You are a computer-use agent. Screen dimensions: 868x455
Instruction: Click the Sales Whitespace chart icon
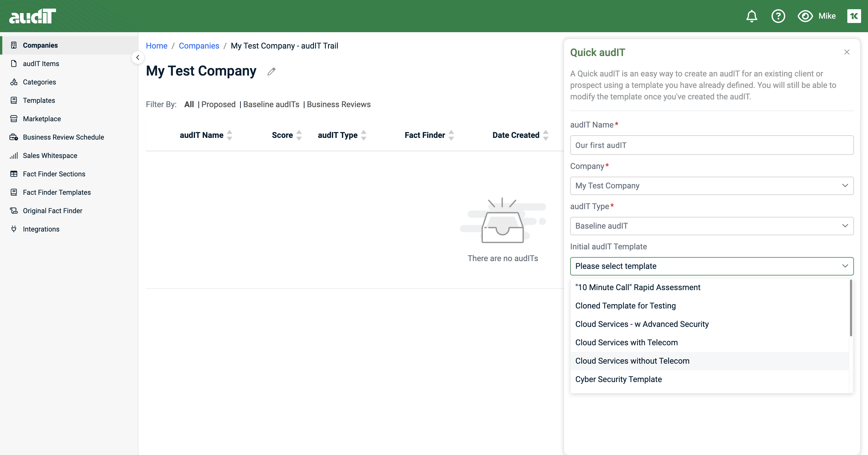tap(14, 155)
